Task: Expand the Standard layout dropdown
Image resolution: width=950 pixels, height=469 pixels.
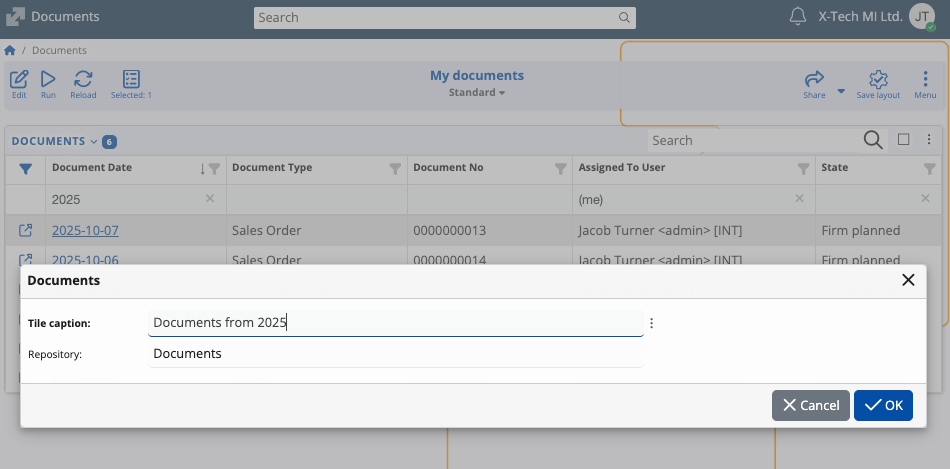Action: click(x=477, y=93)
